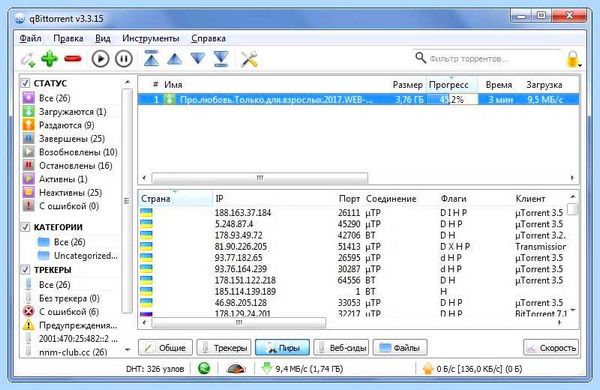Open the Справка menu
600x390 pixels.
click(x=208, y=38)
